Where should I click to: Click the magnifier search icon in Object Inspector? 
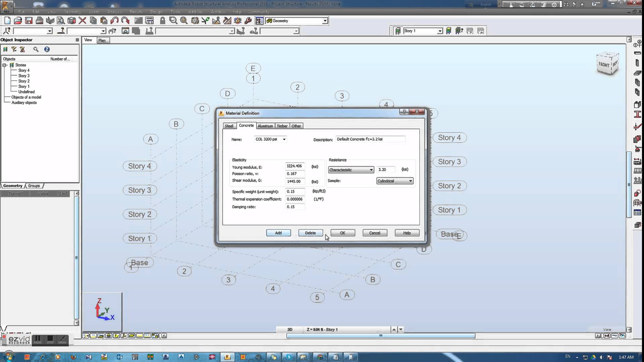[36, 49]
